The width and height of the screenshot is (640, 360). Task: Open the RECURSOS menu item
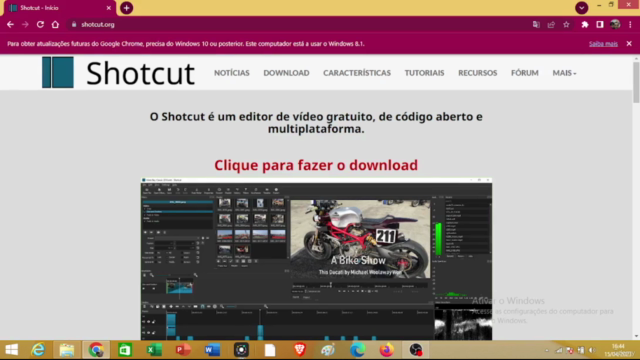[x=478, y=73]
